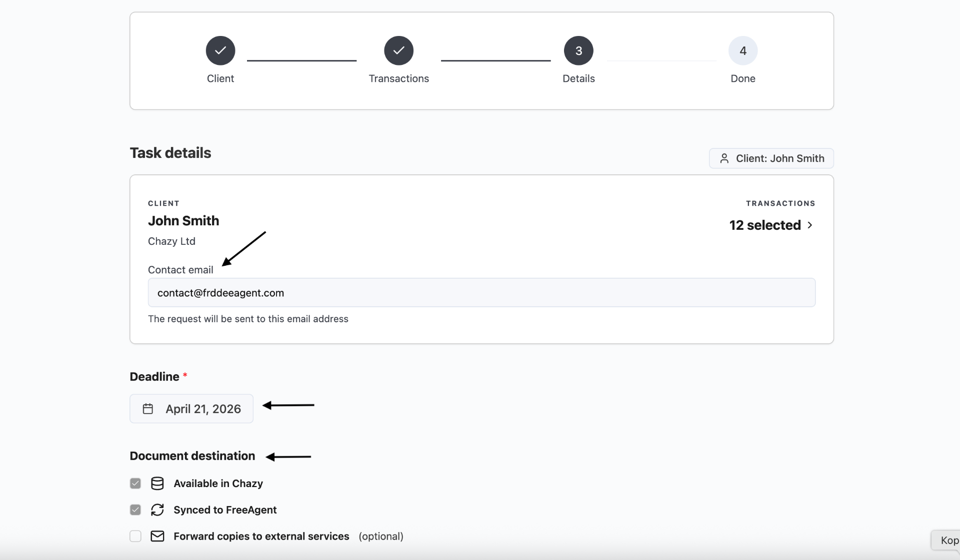This screenshot has height=560, width=960.
Task: Open the April 21, 2026 deadline picker
Action: (191, 409)
